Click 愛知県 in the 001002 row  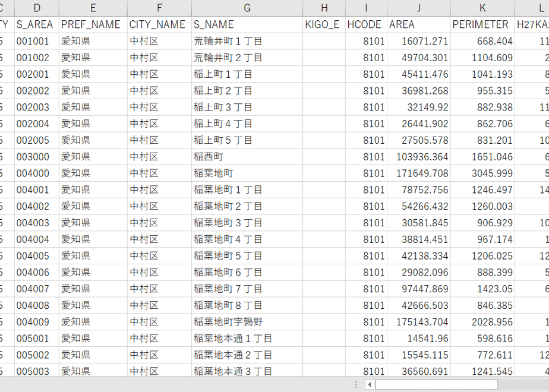[93, 58]
